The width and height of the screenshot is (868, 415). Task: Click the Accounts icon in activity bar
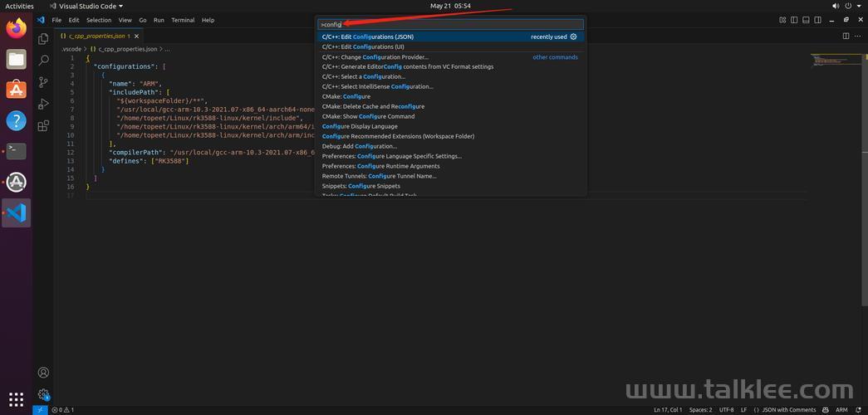[43, 373]
